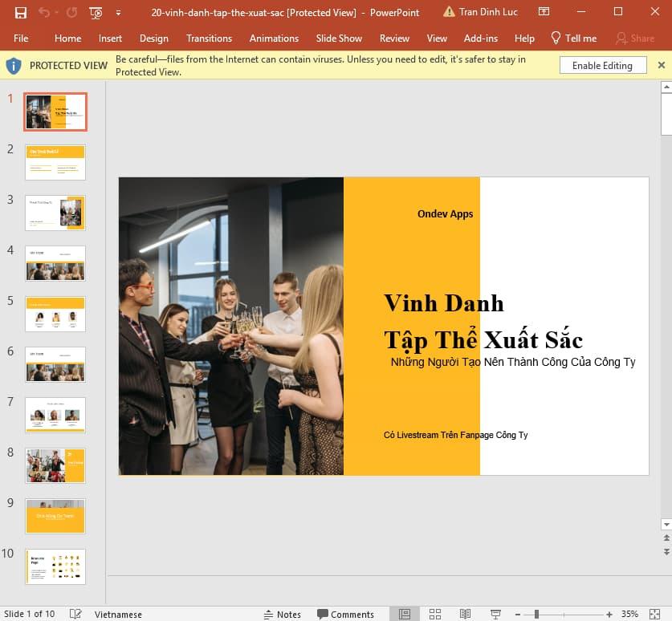672x621 pixels.
Task: Save the presentation from Quick Access Toolbar
Action: click(x=20, y=12)
